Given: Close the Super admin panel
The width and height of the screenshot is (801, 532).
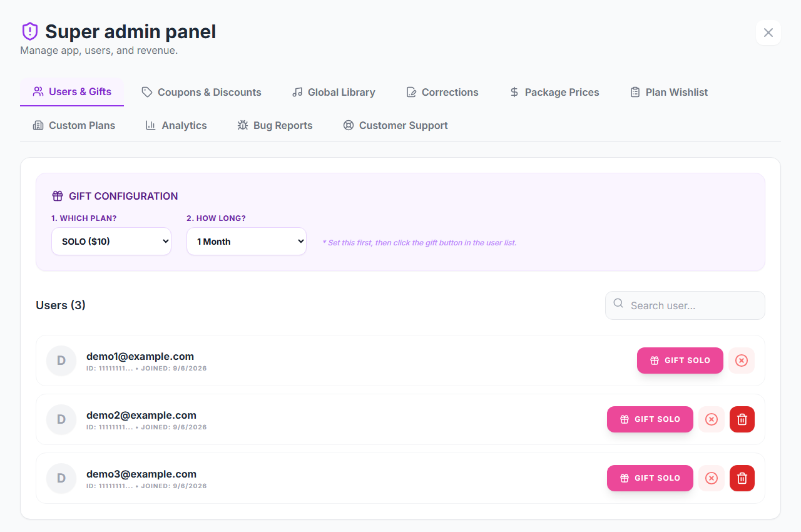Looking at the screenshot, I should (x=768, y=33).
